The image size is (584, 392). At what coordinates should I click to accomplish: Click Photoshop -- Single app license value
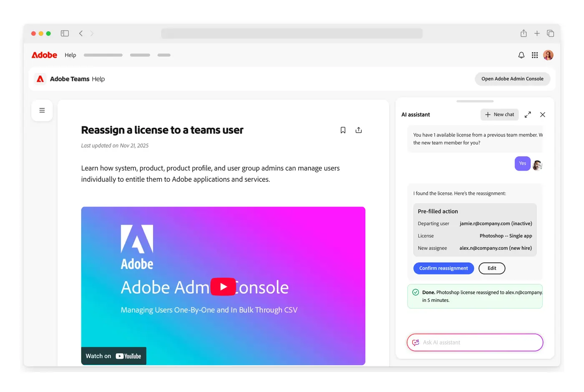point(506,236)
